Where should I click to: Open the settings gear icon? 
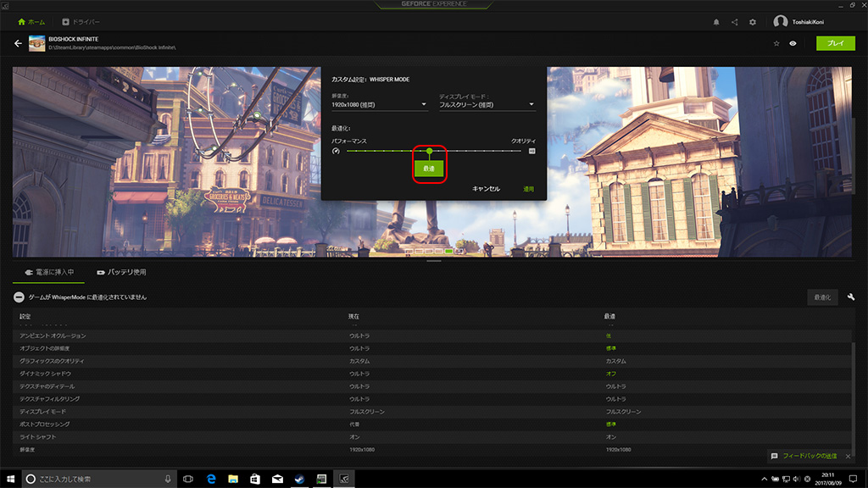click(x=753, y=22)
